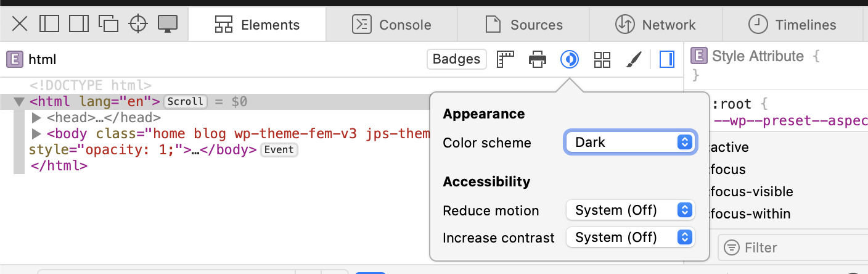This screenshot has height=274, width=868.
Task: Toggle the details sidebar panel
Action: (666, 59)
